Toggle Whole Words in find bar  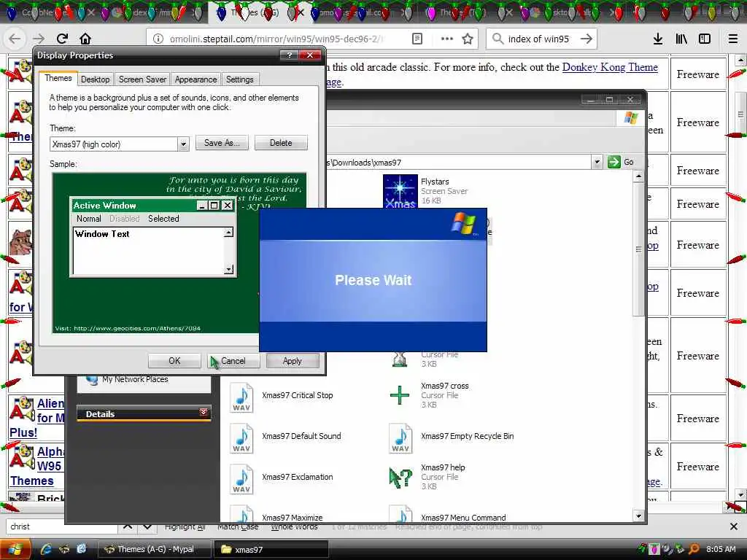click(x=294, y=526)
